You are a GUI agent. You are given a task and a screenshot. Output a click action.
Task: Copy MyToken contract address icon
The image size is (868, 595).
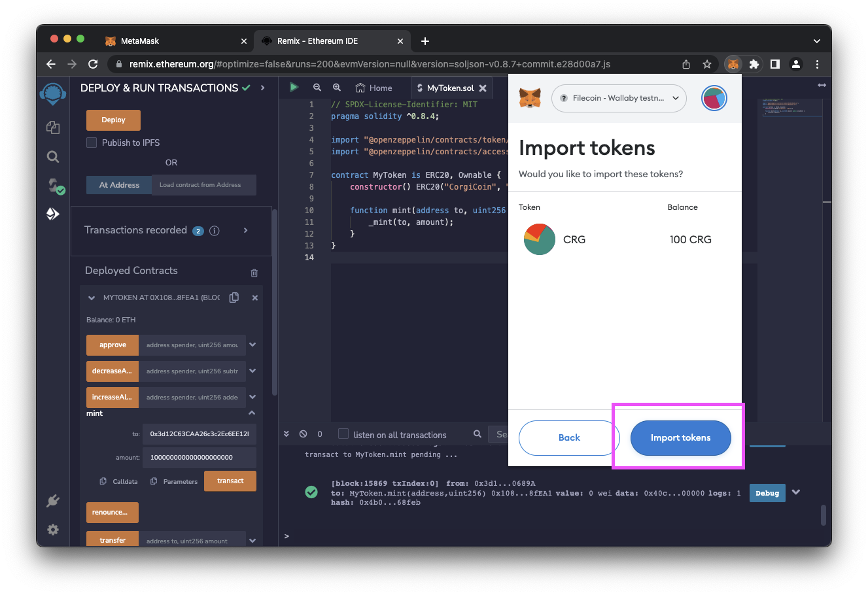(234, 297)
